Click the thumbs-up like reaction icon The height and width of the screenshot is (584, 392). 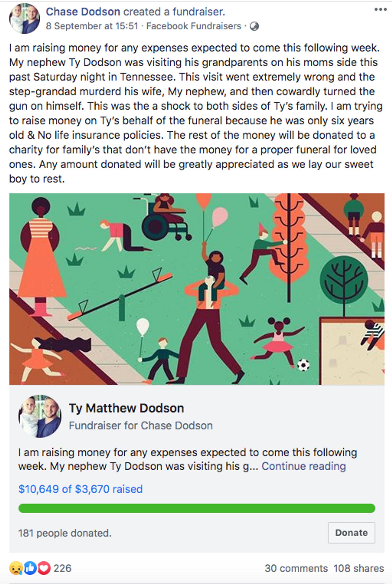click(x=30, y=568)
